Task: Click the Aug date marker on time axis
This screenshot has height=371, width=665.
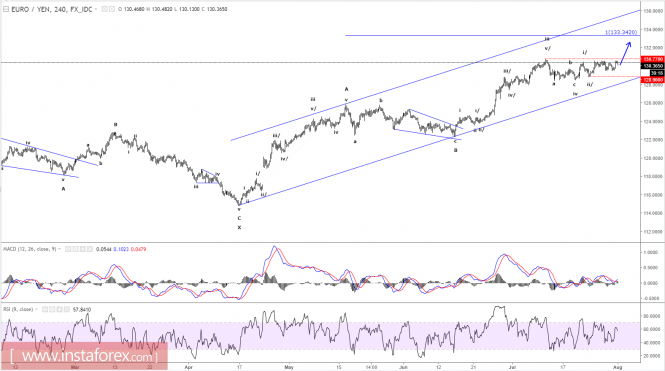Action: 618,367
